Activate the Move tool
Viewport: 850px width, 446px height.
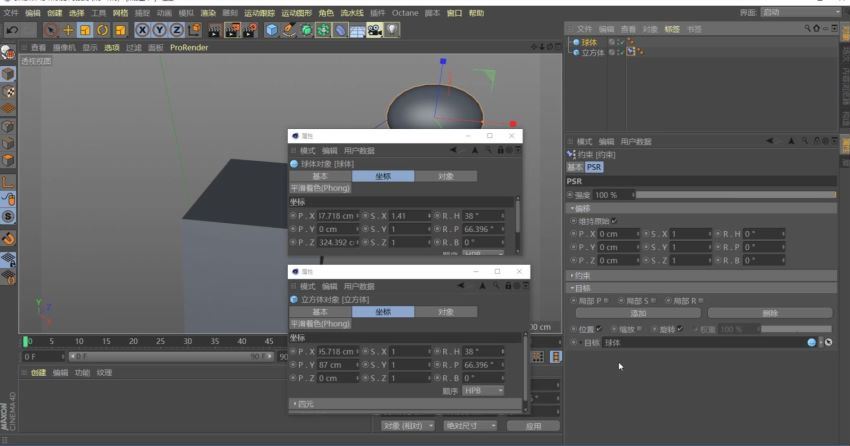[x=68, y=30]
